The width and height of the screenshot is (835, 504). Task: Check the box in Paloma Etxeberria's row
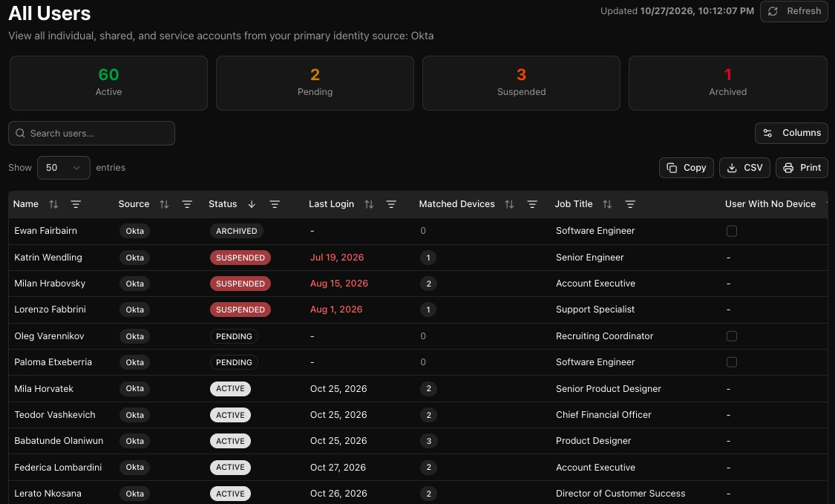pos(732,362)
